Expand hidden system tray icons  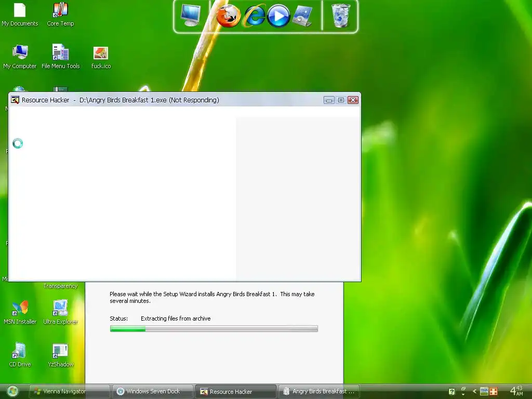pyautogui.click(x=475, y=391)
